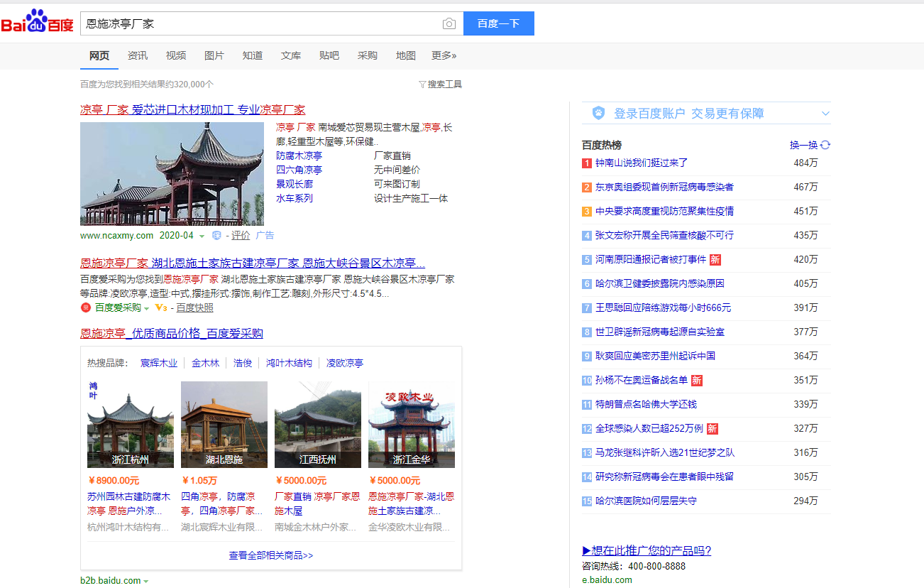Click the red 百度爱采购 source icon
This screenshot has width=924, height=588.
pyautogui.click(x=86, y=307)
